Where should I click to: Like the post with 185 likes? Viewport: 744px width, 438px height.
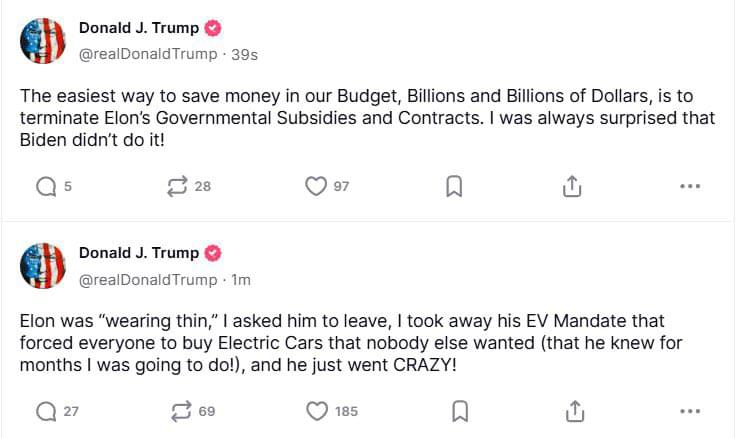(x=317, y=411)
